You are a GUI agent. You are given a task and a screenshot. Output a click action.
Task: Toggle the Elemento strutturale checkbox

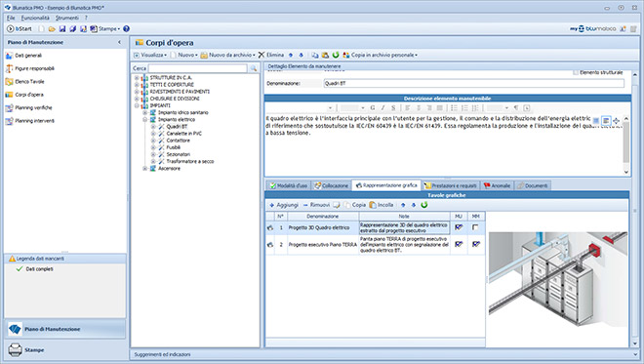point(576,72)
